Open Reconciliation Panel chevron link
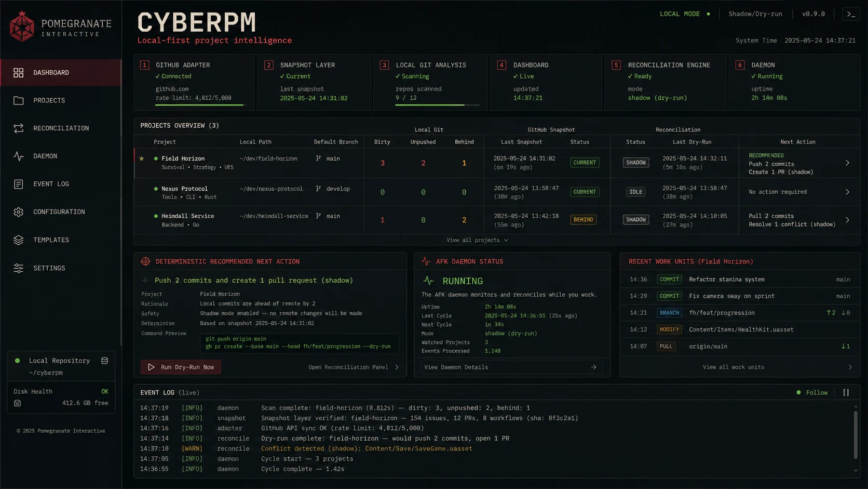The height and width of the screenshot is (489, 868). pos(354,367)
